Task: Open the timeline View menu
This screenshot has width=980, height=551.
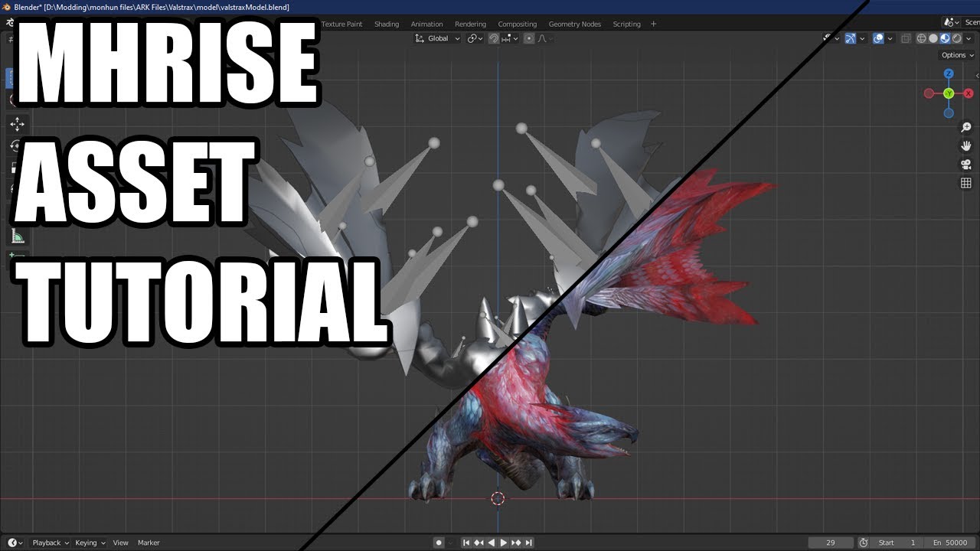Action: pos(121,543)
